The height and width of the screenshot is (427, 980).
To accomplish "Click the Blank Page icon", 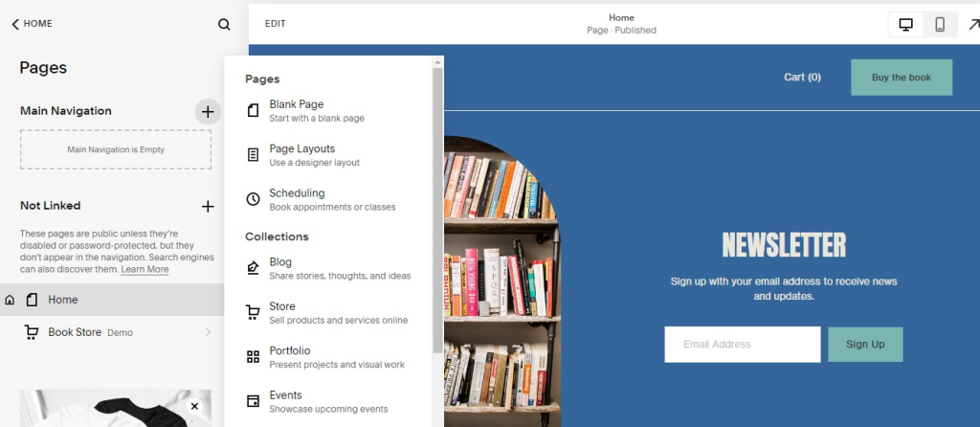I will (253, 111).
